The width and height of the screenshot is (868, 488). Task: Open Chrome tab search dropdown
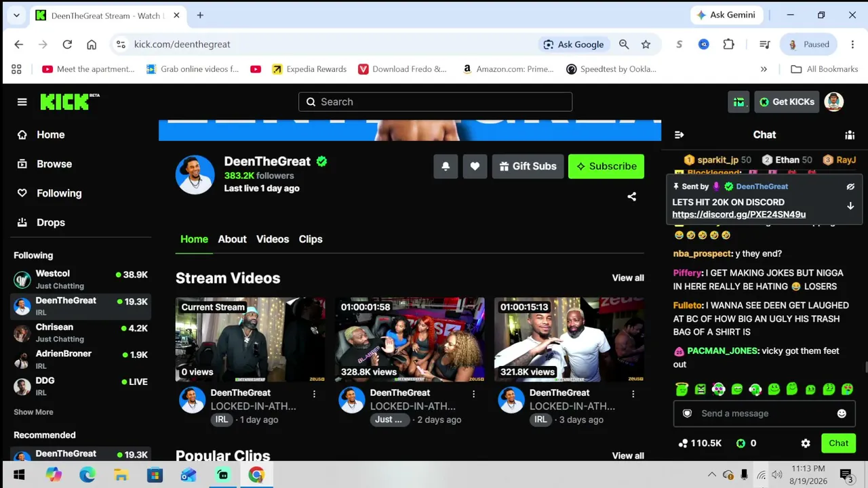[16, 15]
